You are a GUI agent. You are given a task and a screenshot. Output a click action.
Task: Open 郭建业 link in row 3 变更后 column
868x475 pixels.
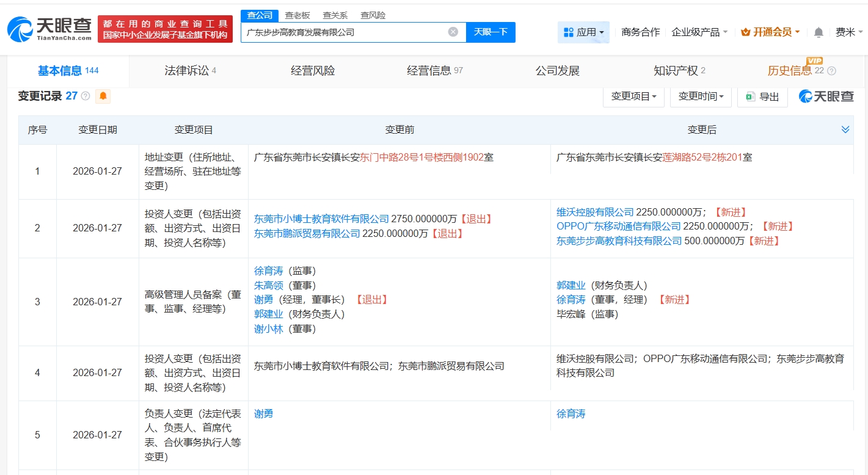pos(571,285)
